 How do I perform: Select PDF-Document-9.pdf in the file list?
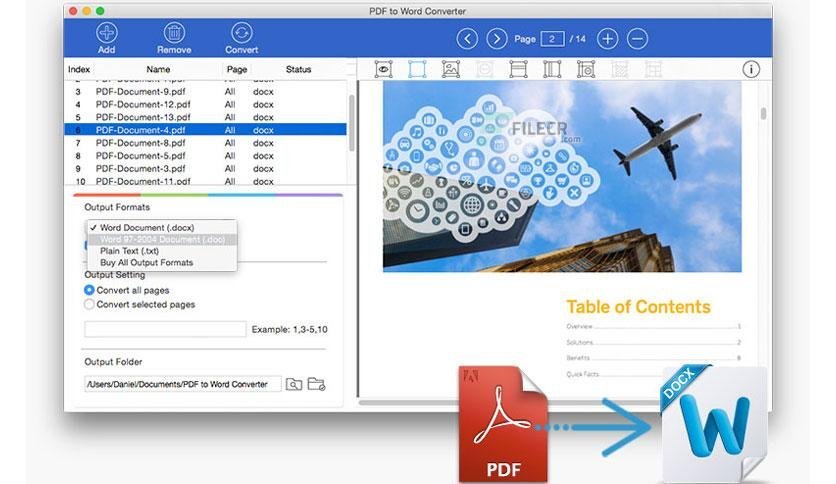coord(141,92)
